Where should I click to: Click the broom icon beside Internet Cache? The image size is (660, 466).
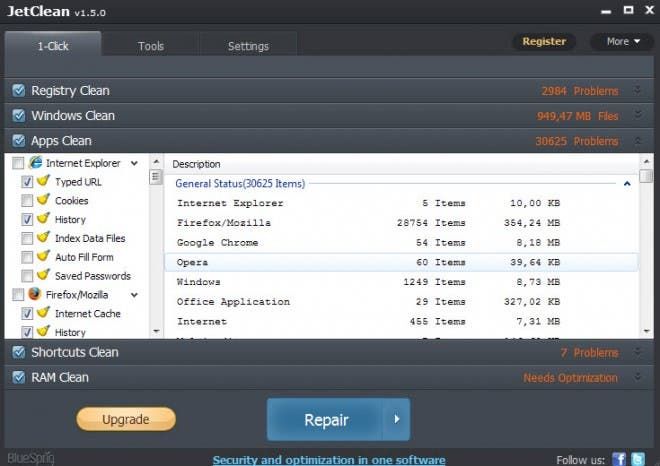click(x=43, y=313)
